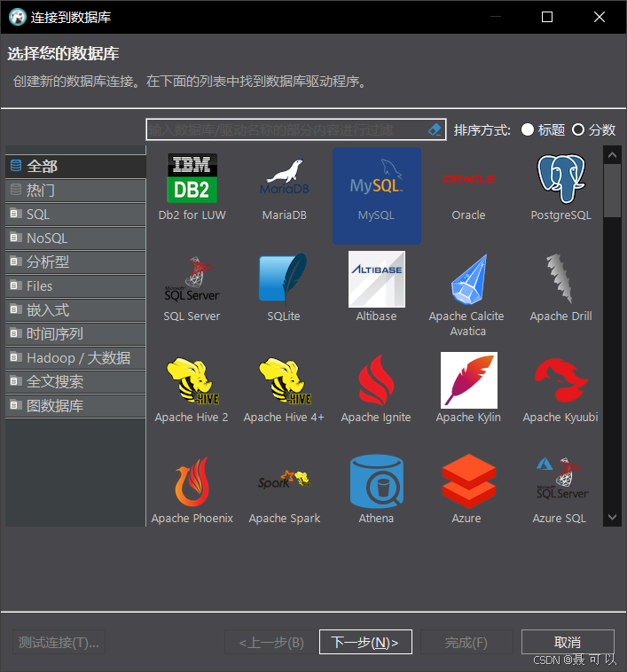Screen dimensions: 627x672
Task: Switch to the SQL category
Action: [75, 215]
